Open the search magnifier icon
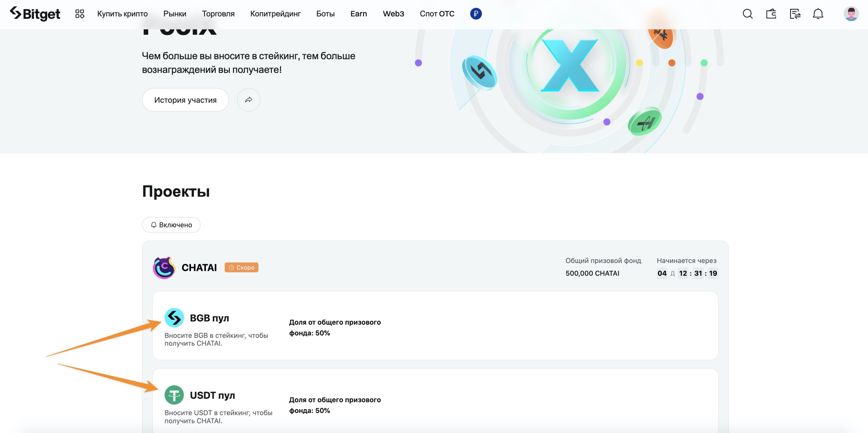This screenshot has width=868, height=433. (748, 14)
